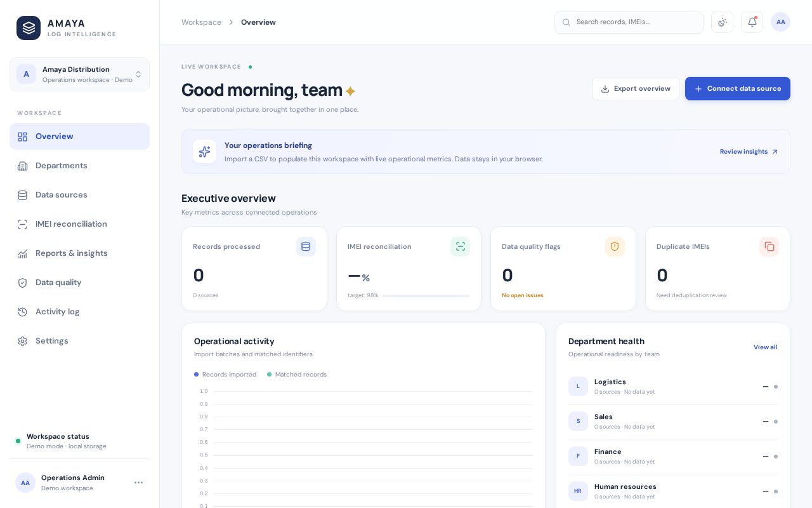Click the Human resources HR badge
Screen dimensions: 812x508
578,491
